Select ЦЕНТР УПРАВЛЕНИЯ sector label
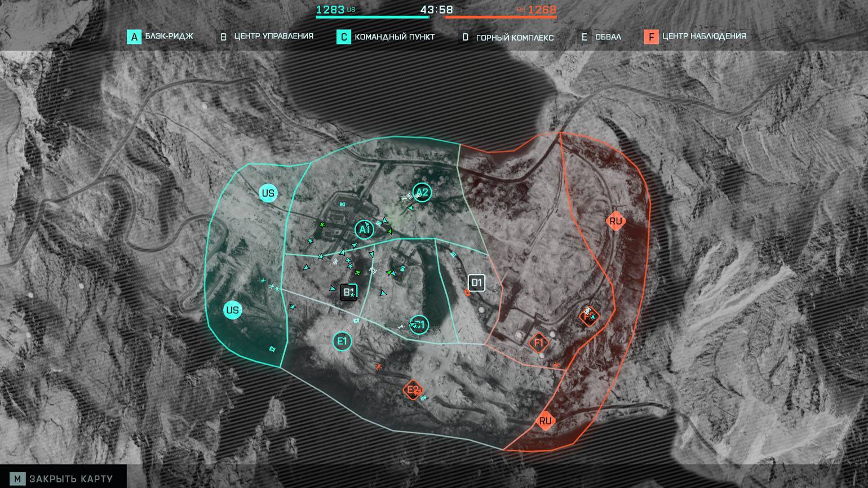 click(x=274, y=36)
